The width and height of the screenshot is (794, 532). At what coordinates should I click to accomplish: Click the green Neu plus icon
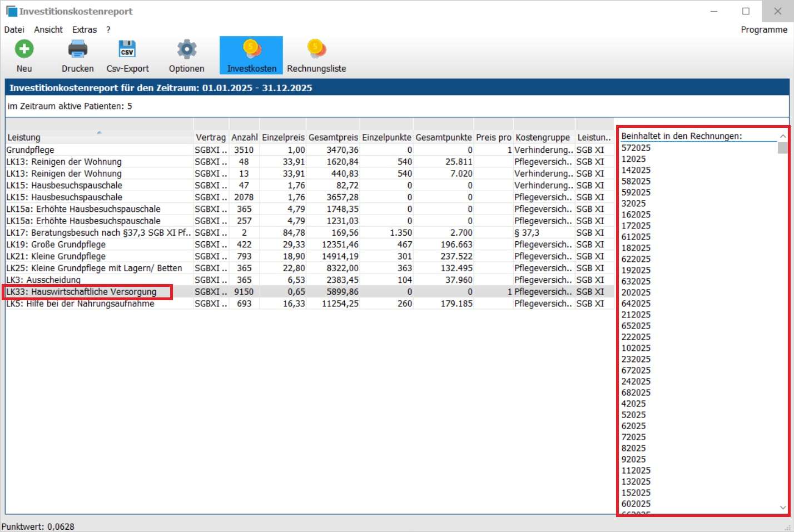tap(24, 49)
